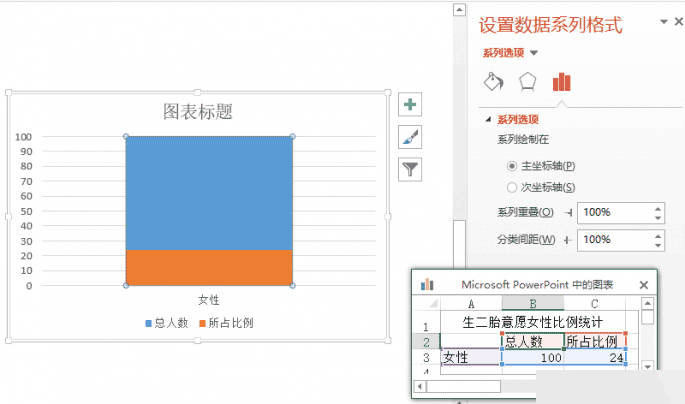This screenshot has width=685, height=404.
Task: Select the Effects pentagon icon
Action: 527,82
